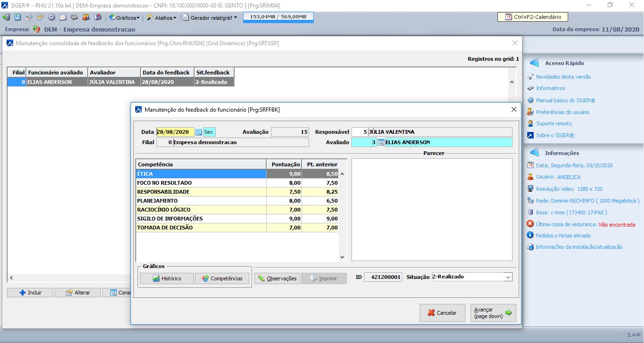Image resolution: width=644 pixels, height=343 pixels.
Task: Click the Histórico chart button
Action: (x=167, y=278)
